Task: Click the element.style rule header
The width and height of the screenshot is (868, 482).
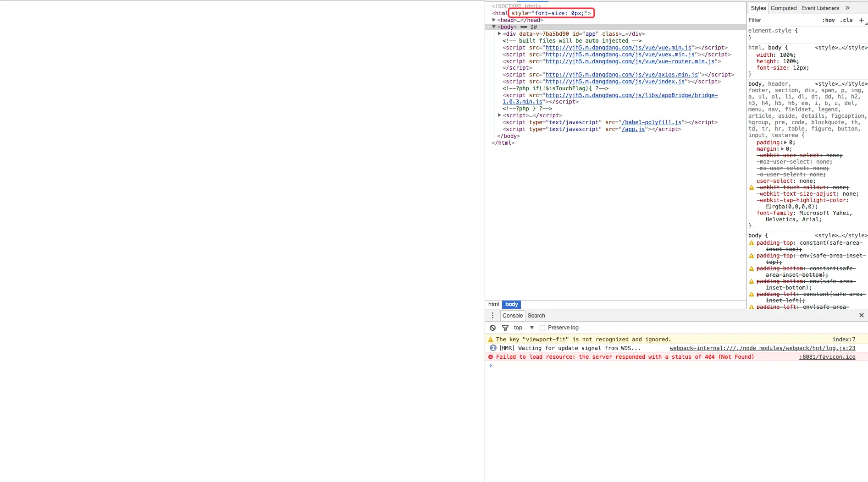Action: 773,31
